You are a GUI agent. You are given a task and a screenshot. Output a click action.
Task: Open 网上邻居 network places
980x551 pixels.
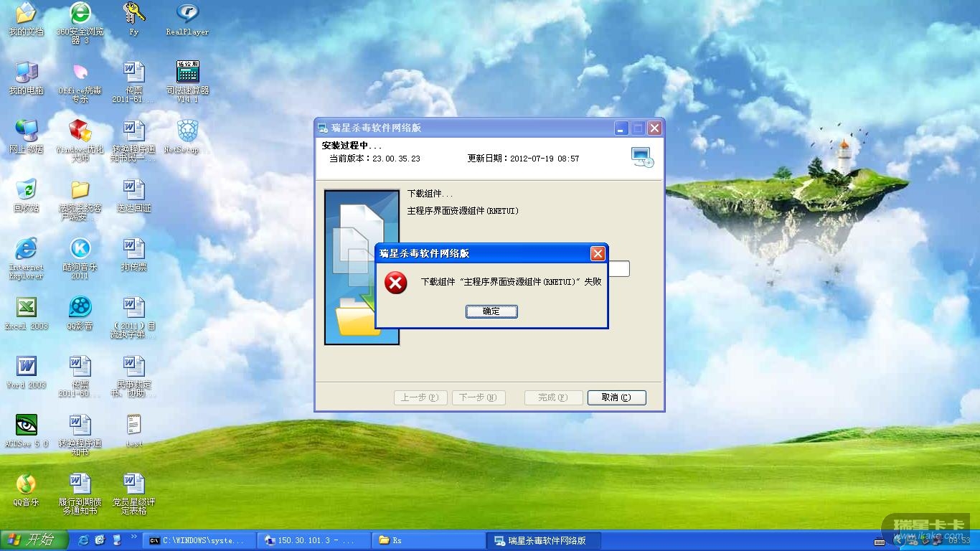26,137
